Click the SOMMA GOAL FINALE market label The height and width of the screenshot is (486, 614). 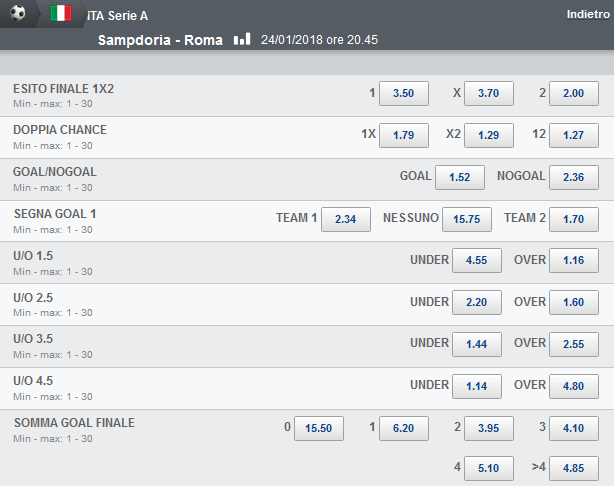(74, 423)
